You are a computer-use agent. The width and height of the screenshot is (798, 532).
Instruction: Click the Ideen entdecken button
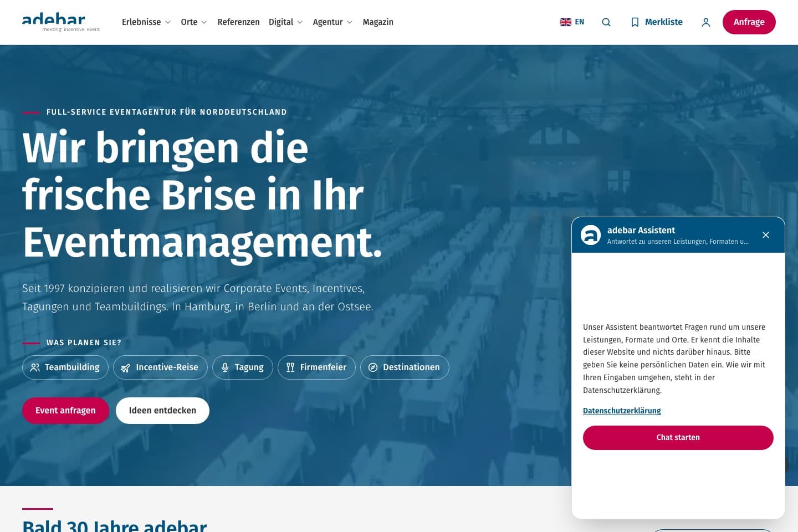point(162,411)
